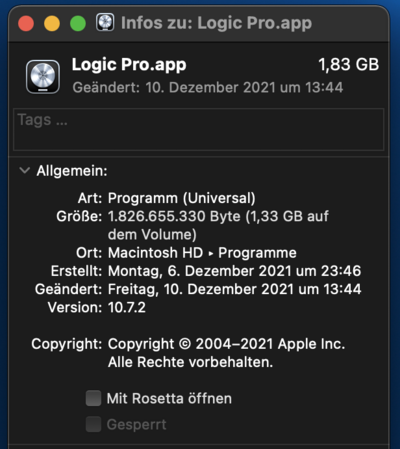Viewport: 400px width, 449px height.
Task: Close the Logic Pro info window
Action: click(26, 24)
